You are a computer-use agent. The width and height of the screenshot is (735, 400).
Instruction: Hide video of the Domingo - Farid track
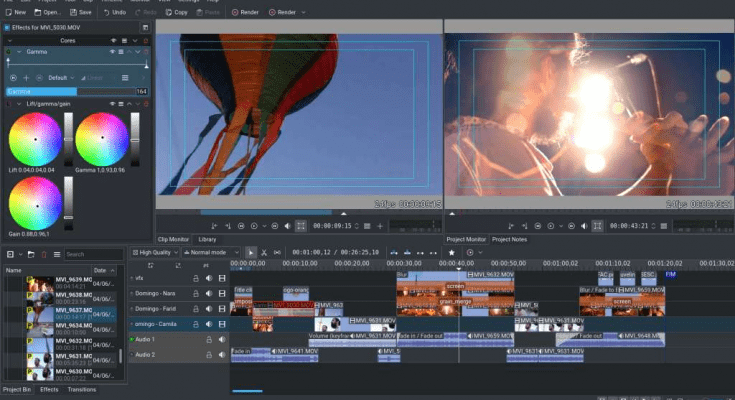coord(222,309)
